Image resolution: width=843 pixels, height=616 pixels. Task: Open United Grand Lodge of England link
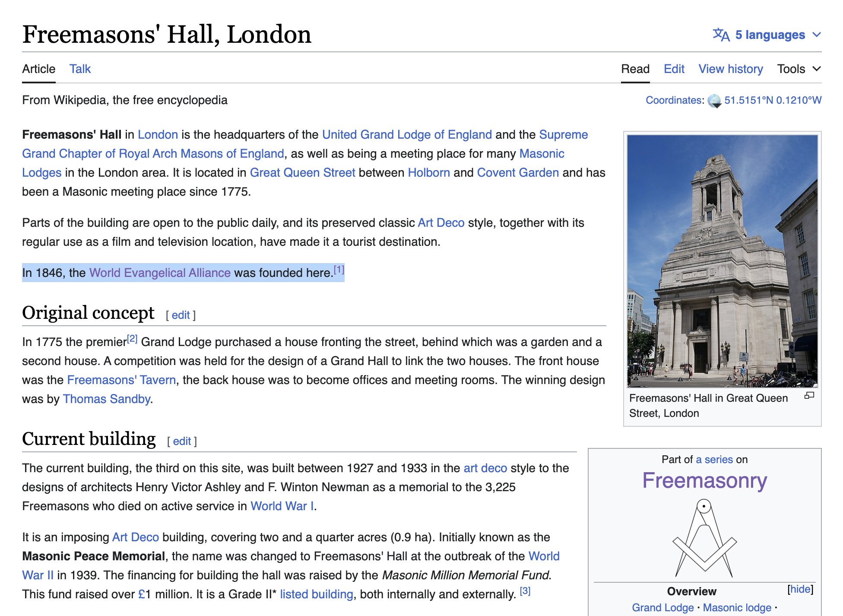[407, 134]
